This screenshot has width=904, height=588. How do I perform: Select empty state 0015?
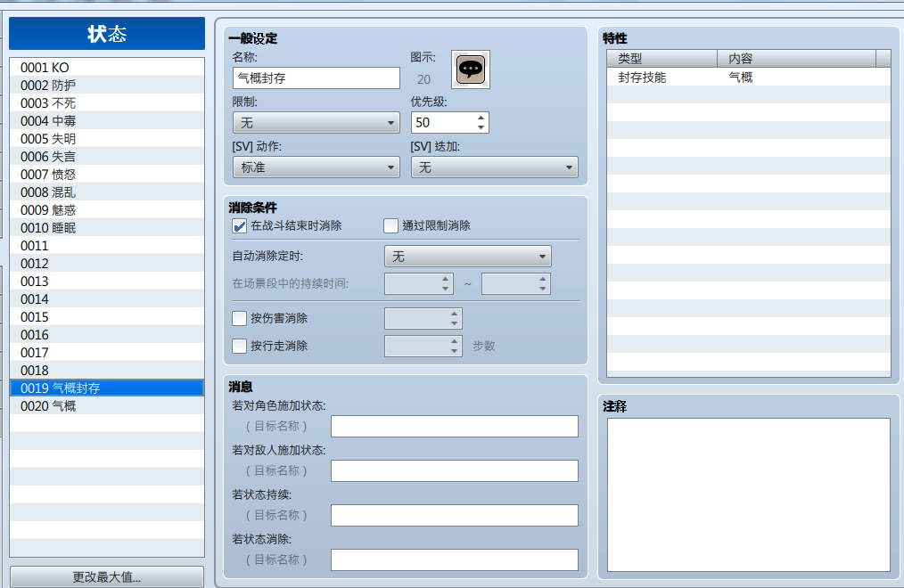107,317
